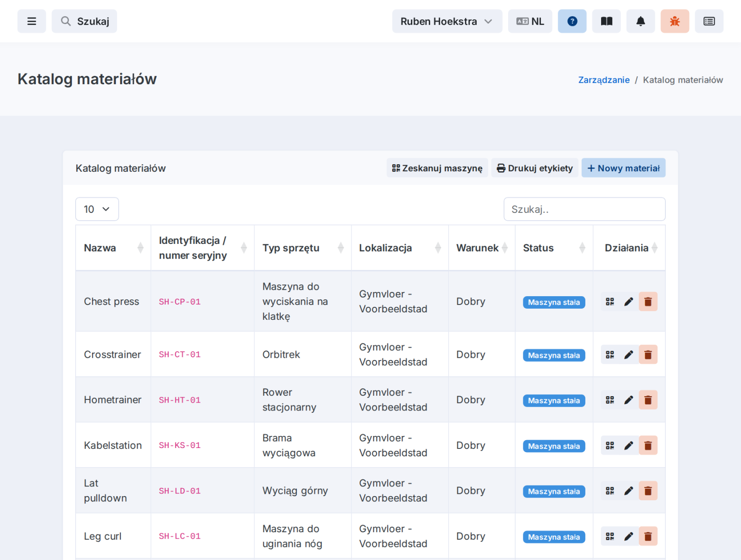Viewport: 741px width, 560px height.
Task: Delete the Kabelstation row
Action: (648, 445)
